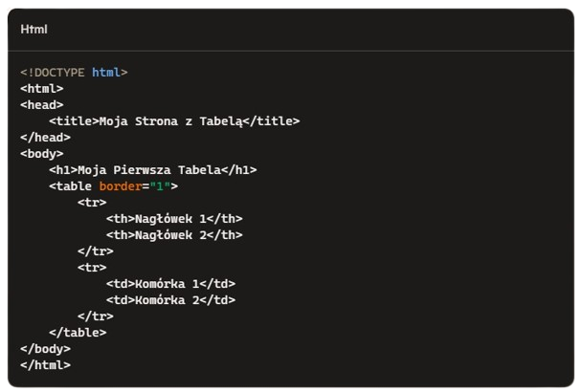Click the DOCTYPE declaration line

pos(74,73)
